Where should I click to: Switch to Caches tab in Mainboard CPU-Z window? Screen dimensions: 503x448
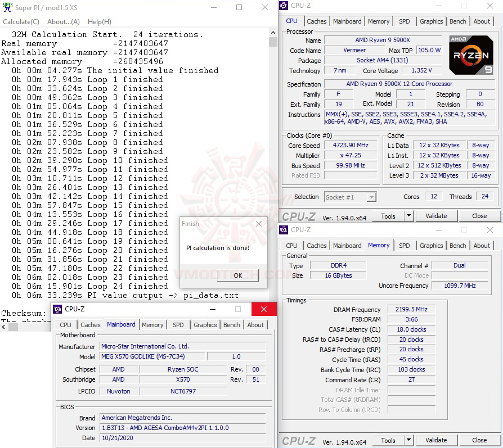pyautogui.click(x=90, y=325)
